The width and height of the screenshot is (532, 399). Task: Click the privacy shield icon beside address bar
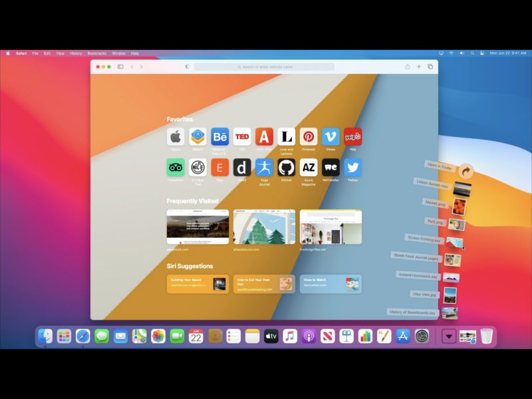point(187,66)
